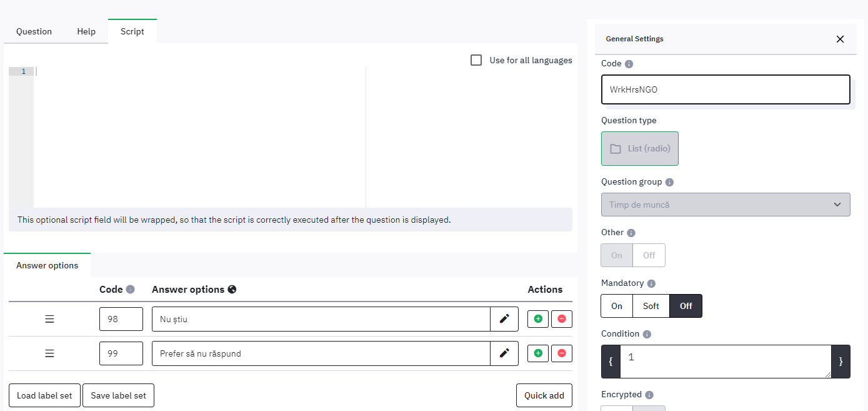
Task: Click pencil edit icon for 'Nu știu'
Action: (504, 319)
